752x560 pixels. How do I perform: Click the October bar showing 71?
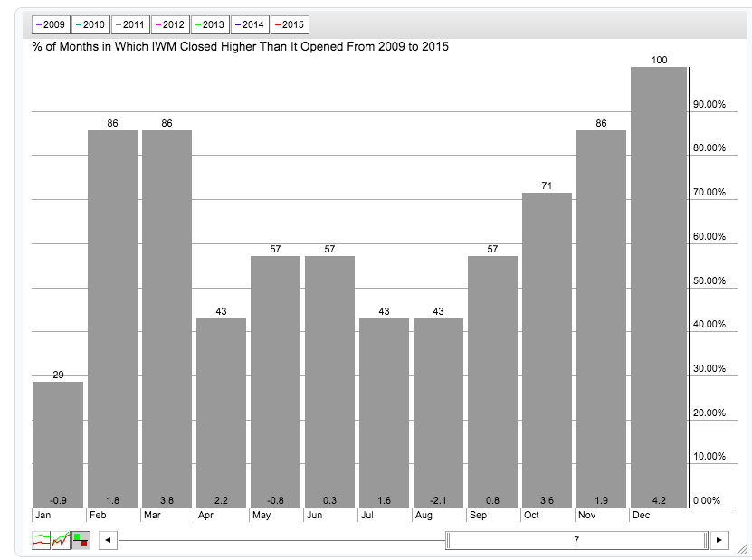click(547, 350)
